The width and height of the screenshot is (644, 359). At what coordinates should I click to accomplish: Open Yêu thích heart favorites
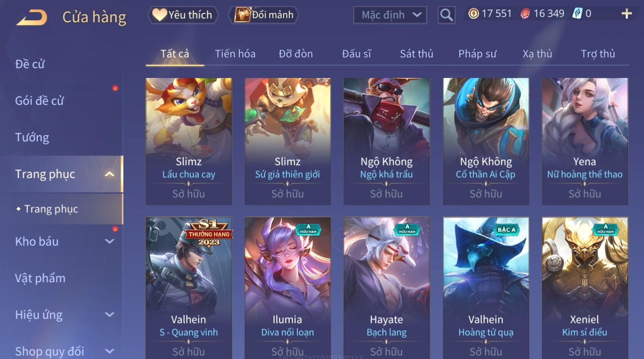click(x=183, y=15)
